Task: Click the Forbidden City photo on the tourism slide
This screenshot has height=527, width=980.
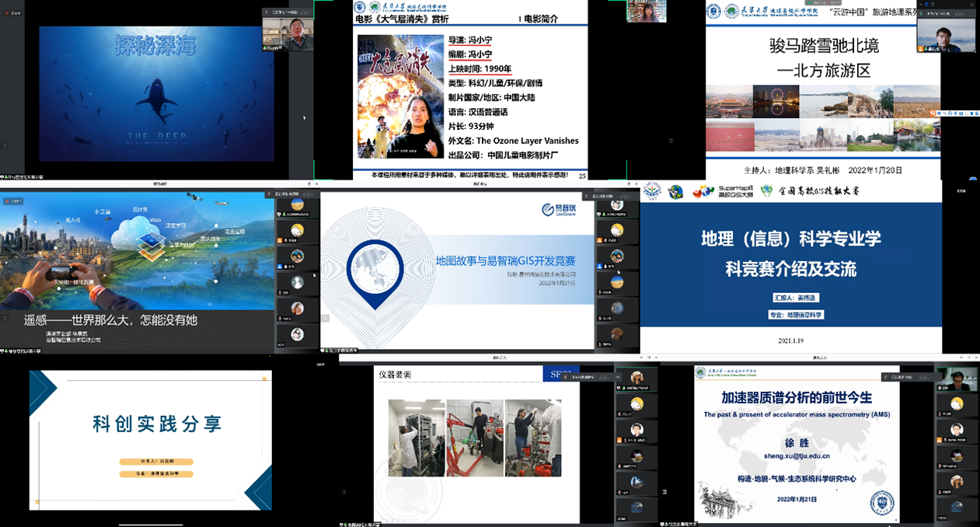Action: click(x=728, y=100)
